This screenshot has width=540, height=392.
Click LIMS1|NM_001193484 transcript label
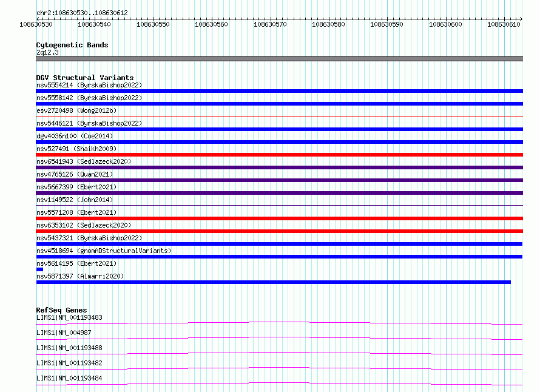[69, 378]
